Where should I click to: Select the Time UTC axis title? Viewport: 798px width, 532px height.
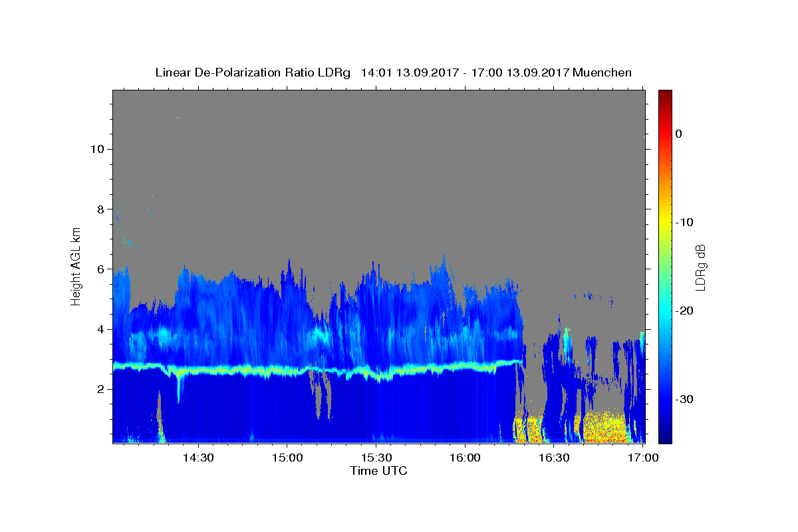click(x=378, y=471)
